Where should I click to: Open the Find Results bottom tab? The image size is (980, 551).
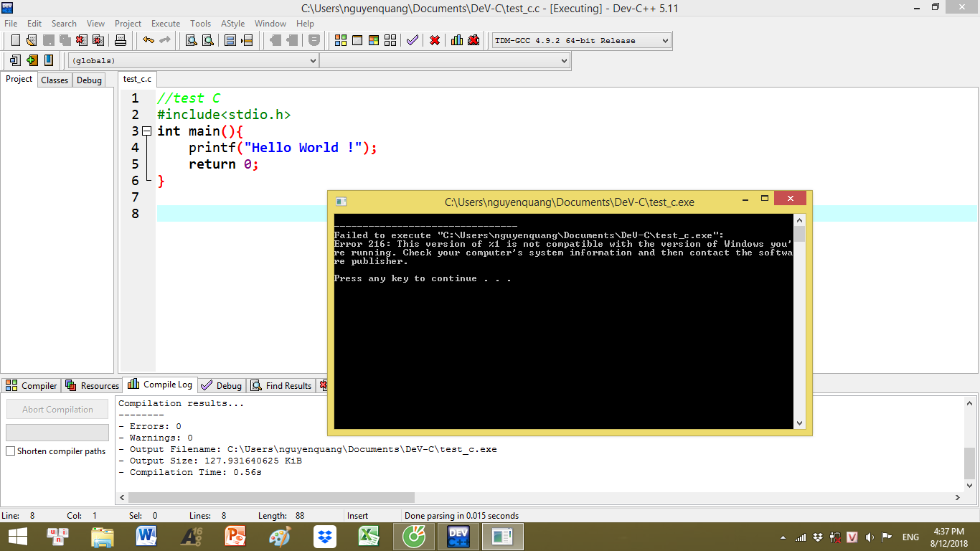(x=281, y=385)
